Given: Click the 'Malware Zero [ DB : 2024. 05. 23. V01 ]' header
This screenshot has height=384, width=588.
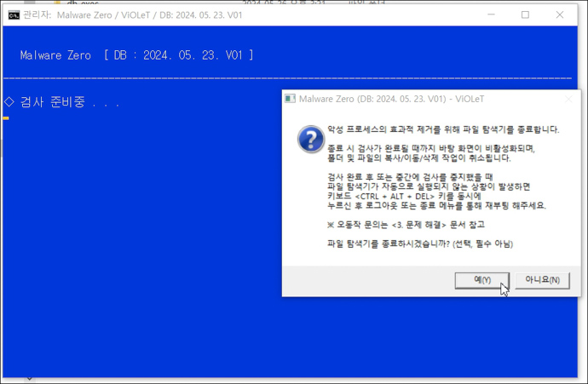Looking at the screenshot, I should click(137, 55).
